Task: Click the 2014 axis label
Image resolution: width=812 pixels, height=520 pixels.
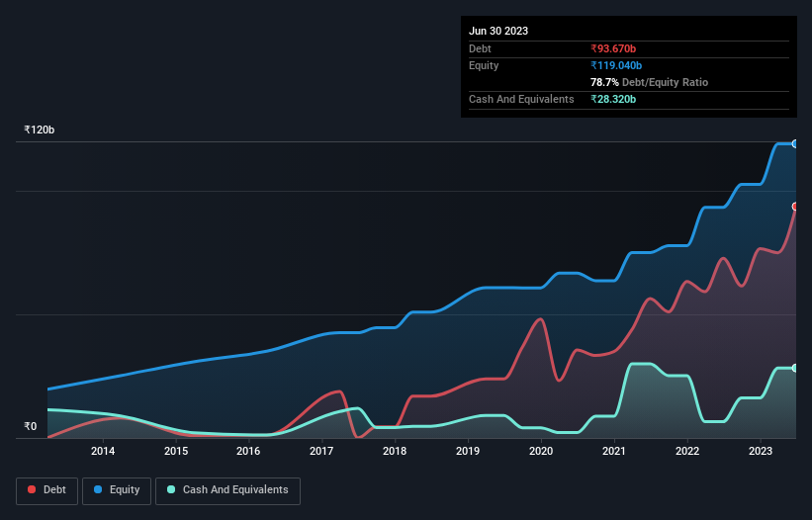Action: pyautogui.click(x=103, y=451)
